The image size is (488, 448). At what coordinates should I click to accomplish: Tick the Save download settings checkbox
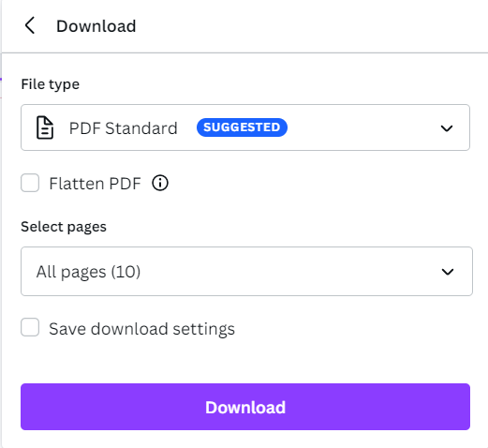point(30,327)
